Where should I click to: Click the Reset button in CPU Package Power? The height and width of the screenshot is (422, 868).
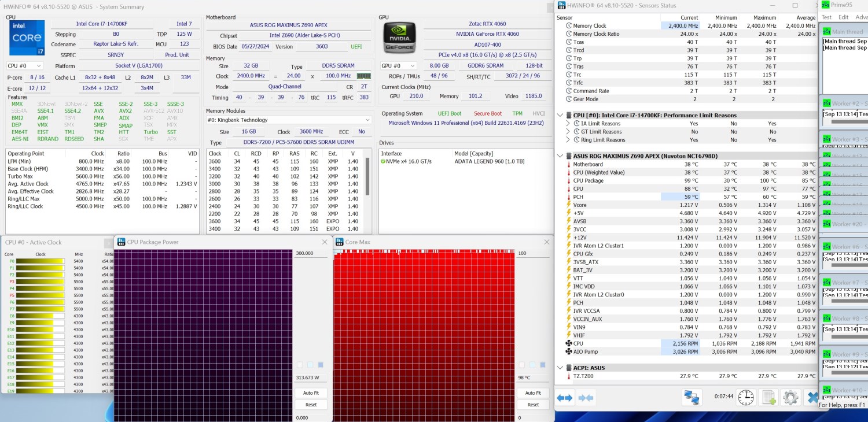[x=311, y=405]
